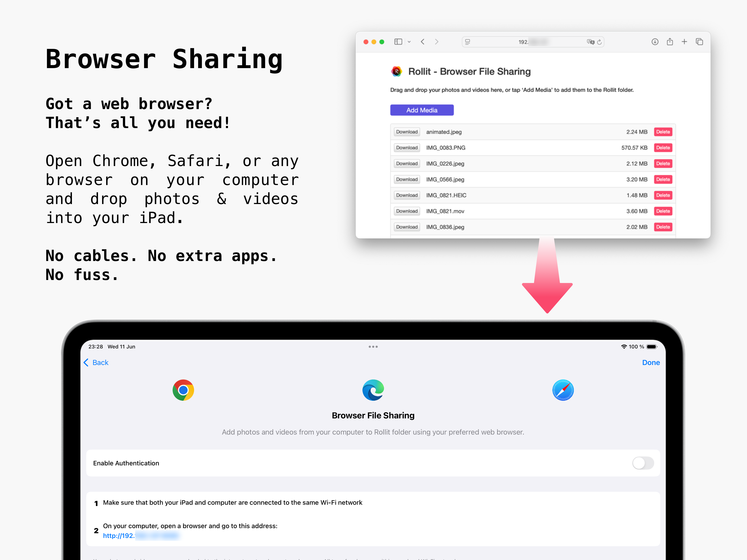Image resolution: width=747 pixels, height=560 pixels.
Task: Expand the sidebar options chevron
Action: click(x=409, y=42)
